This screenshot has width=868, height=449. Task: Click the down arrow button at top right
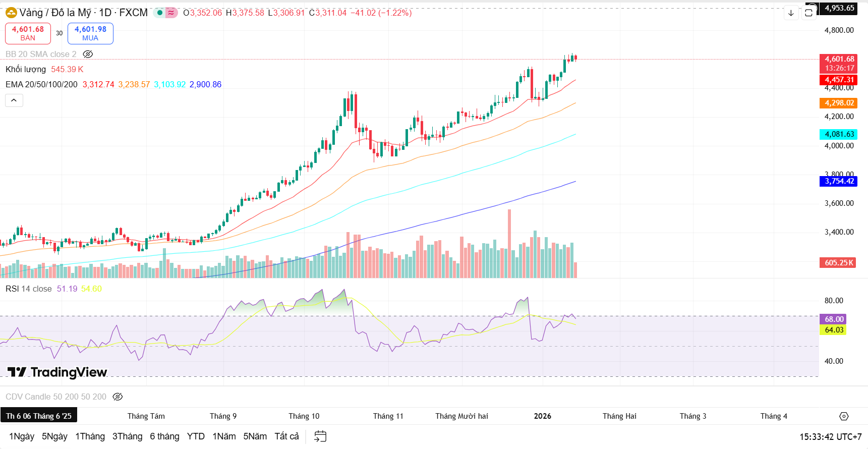tap(791, 13)
